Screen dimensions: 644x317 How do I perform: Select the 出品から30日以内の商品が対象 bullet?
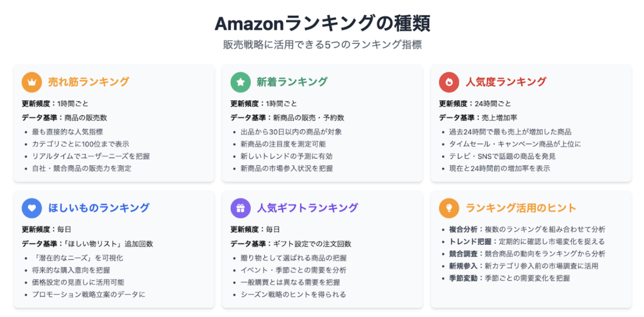point(291,132)
